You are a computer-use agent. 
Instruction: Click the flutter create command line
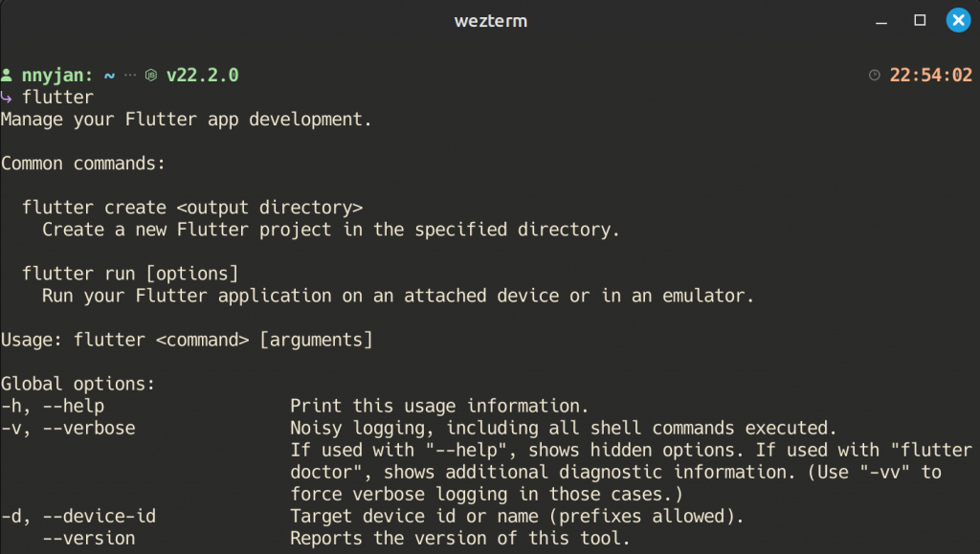pos(192,208)
